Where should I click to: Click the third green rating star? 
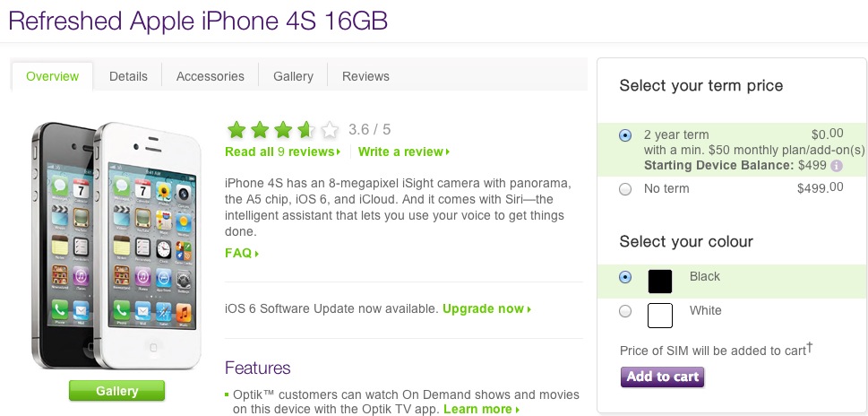(x=283, y=130)
